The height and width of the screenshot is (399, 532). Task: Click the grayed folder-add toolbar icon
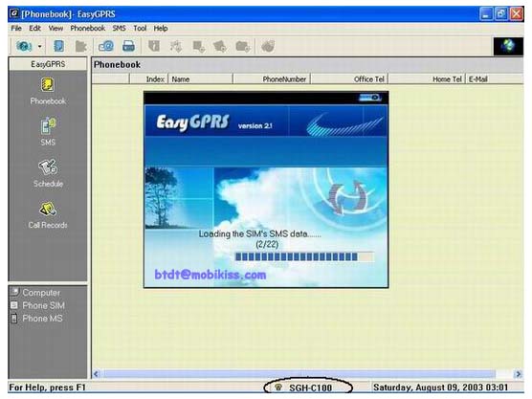click(x=243, y=46)
